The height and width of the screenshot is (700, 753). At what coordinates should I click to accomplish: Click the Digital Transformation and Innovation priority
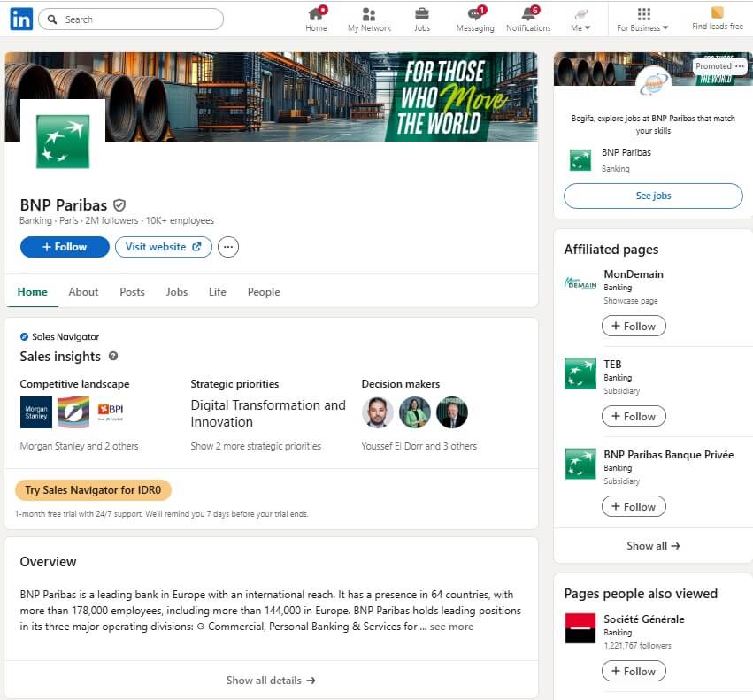(x=268, y=413)
